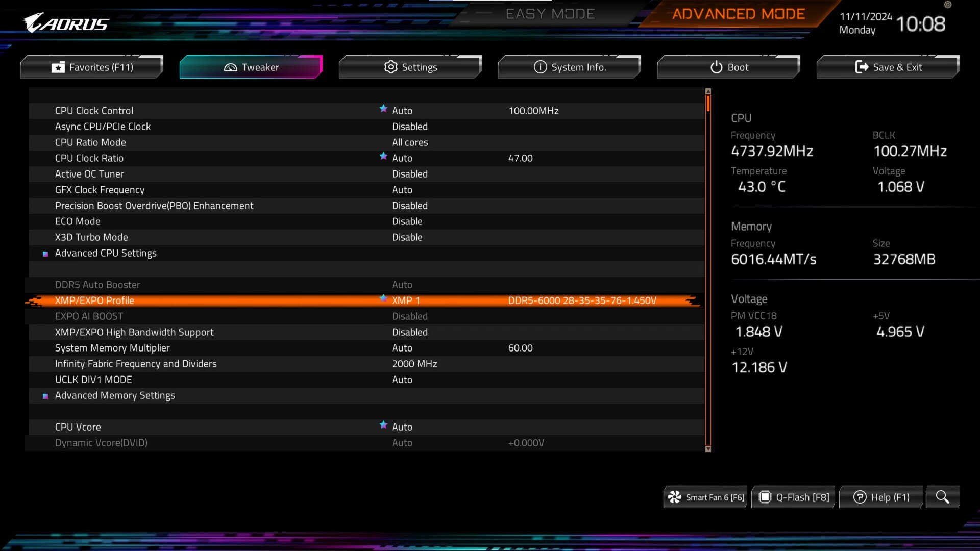Change Active OC Tuner Disabled value
Screen dimensions: 980x551
409,174
